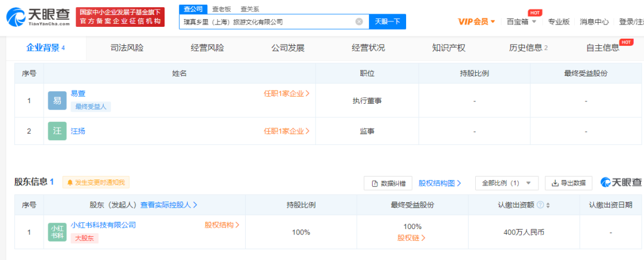This screenshot has width=644, height=260.
Task: Open 汪扬 profile link
Action: (78, 131)
